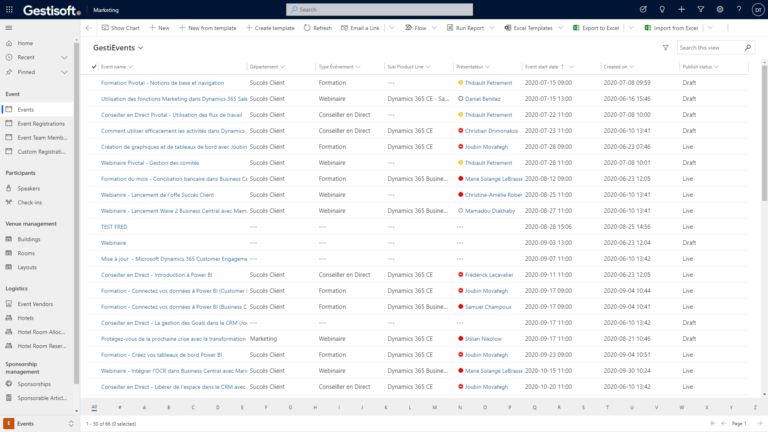The image size is (768, 432).
Task: Expand the Recent section chevron
Action: click(64, 57)
